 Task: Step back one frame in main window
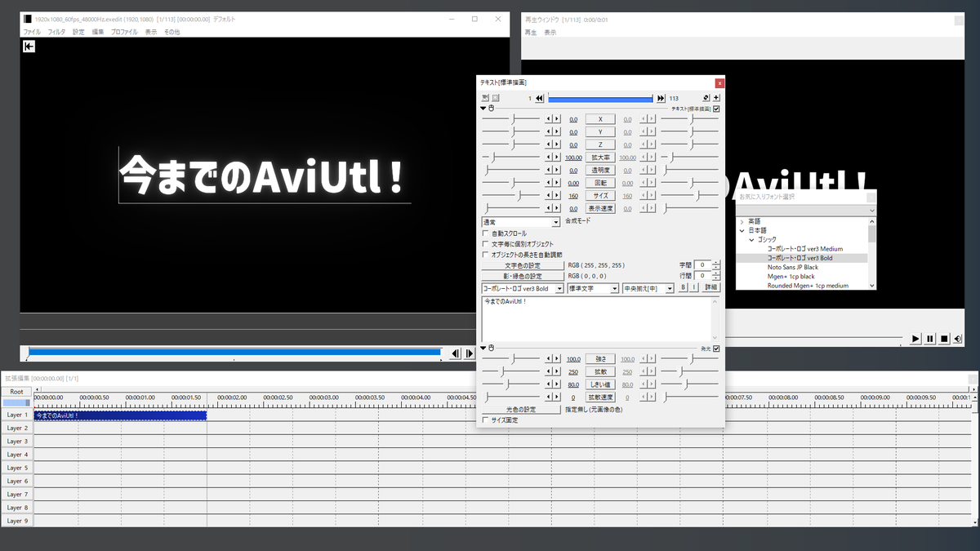(456, 353)
